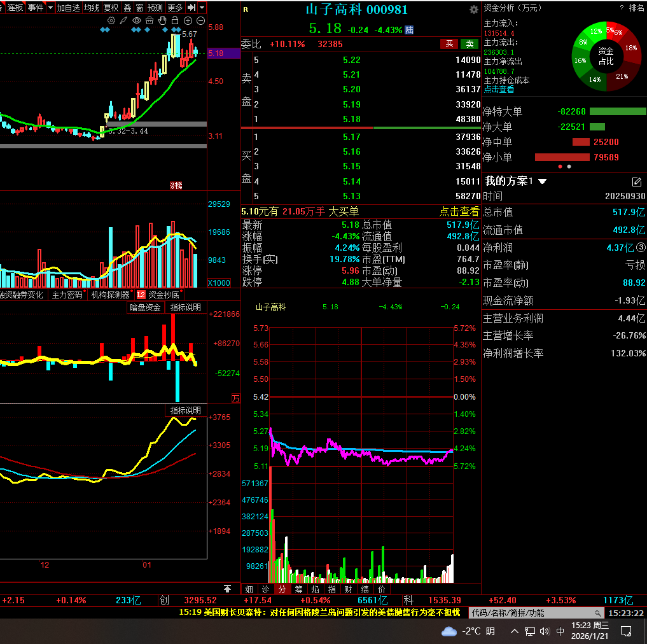Screen dimensions: 647x644
Task: Open 指标说明 for 暗盘资金 panel
Action: click(186, 307)
